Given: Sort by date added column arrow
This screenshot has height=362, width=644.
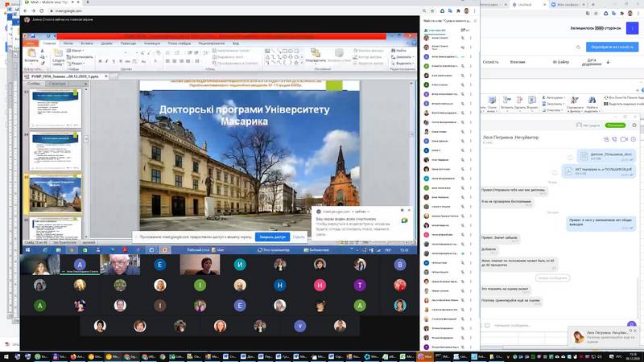Looking at the screenshot, I should coord(609,62).
